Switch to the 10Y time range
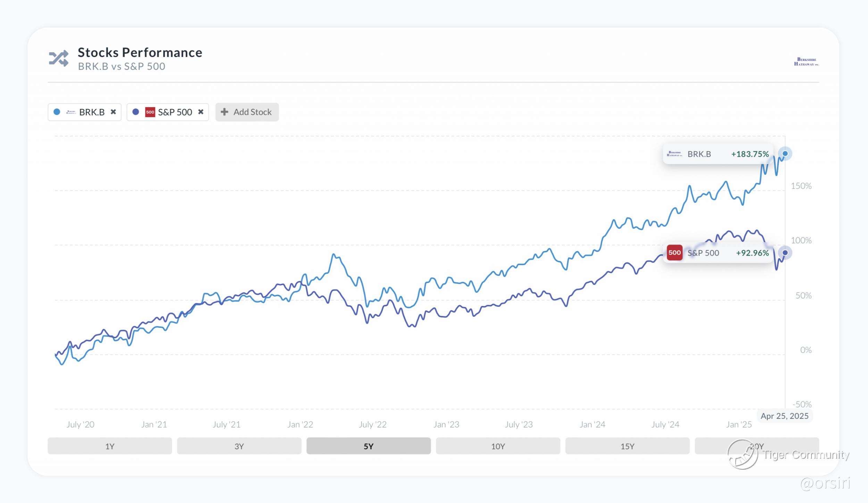868x503 pixels. pos(498,446)
